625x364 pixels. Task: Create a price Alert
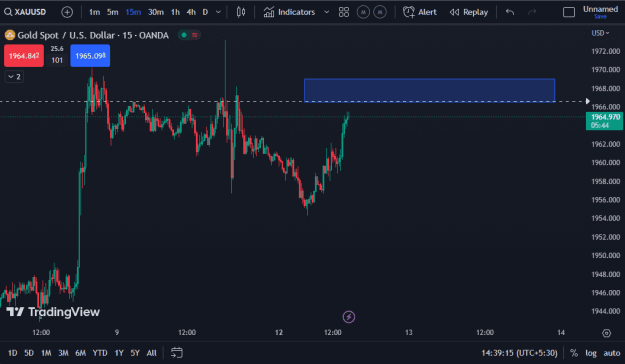[420, 12]
